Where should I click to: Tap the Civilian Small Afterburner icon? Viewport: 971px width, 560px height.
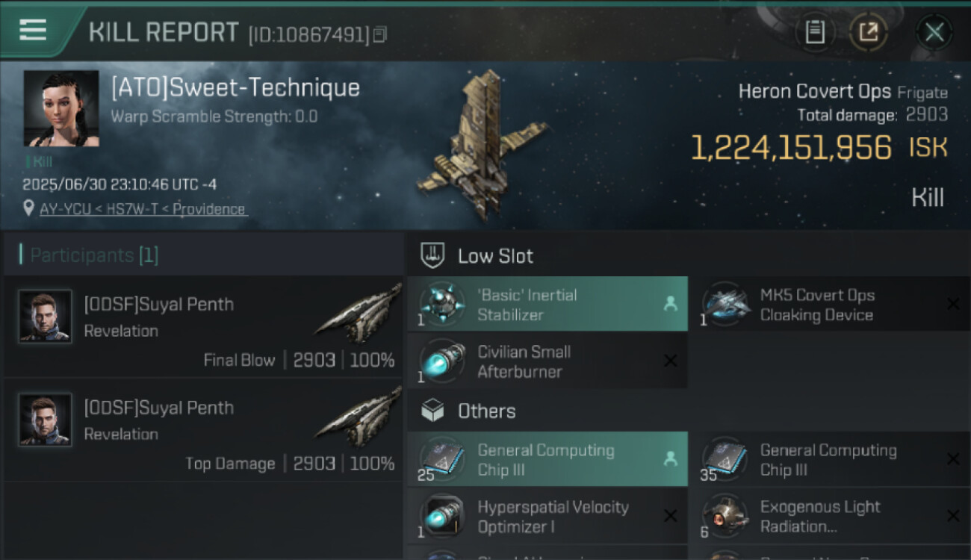(x=442, y=361)
